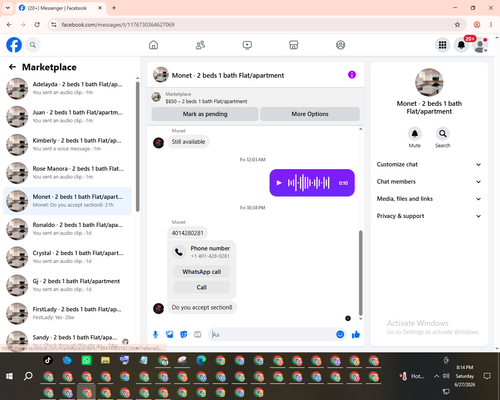Expand Customize chat section
This screenshot has height=400, width=500.
[x=429, y=164]
